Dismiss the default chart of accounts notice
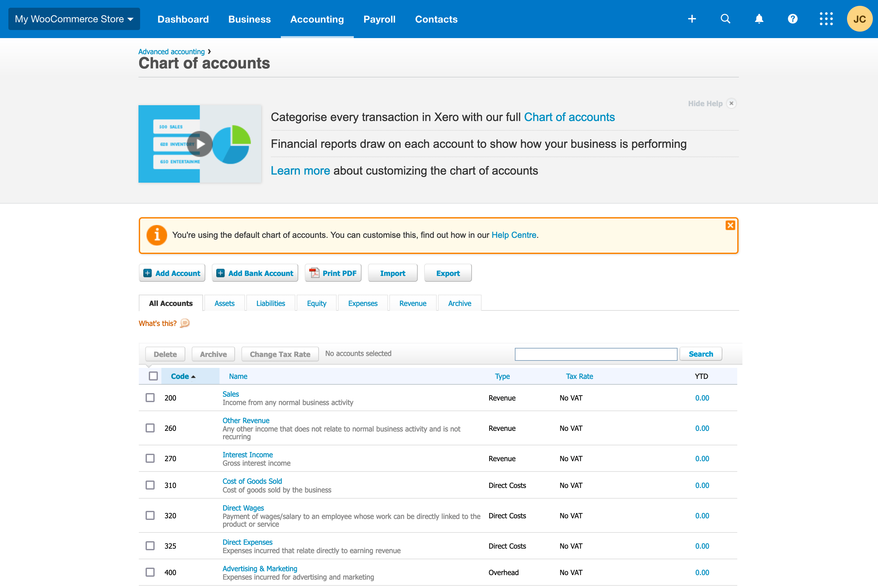This screenshot has width=878, height=588. (x=730, y=225)
